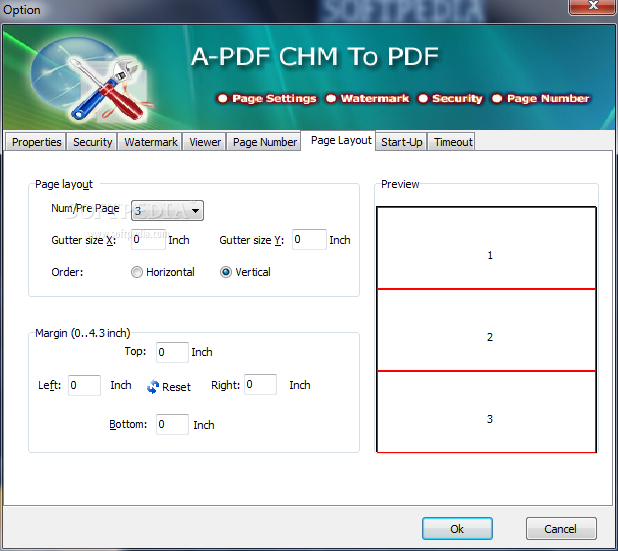618x551 pixels.
Task: Focus the Top margin field
Action: pos(172,352)
